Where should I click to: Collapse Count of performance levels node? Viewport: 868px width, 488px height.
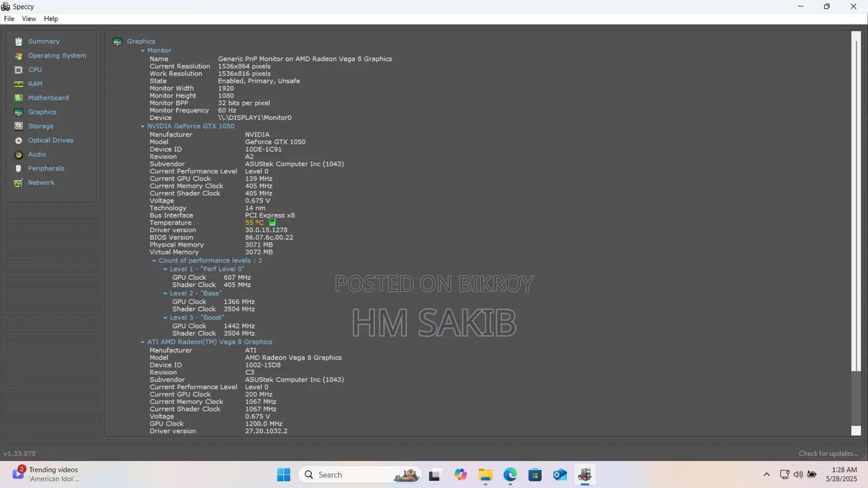pos(154,261)
